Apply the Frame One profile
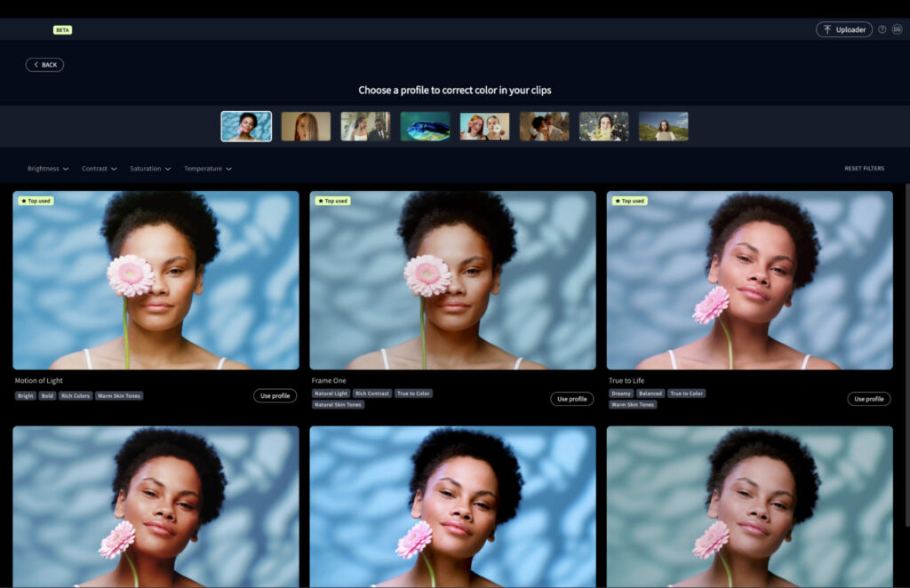 571,399
